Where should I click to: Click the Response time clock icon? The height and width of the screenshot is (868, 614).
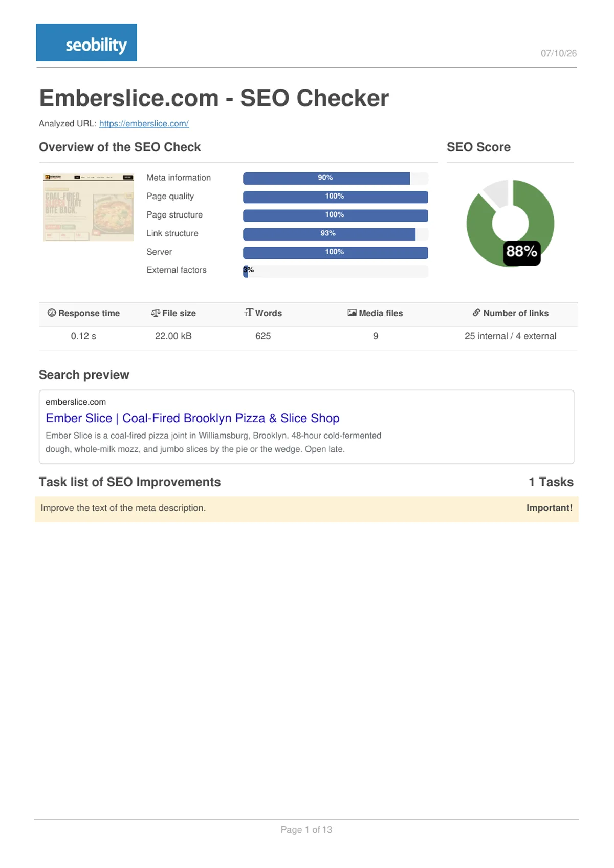52,313
